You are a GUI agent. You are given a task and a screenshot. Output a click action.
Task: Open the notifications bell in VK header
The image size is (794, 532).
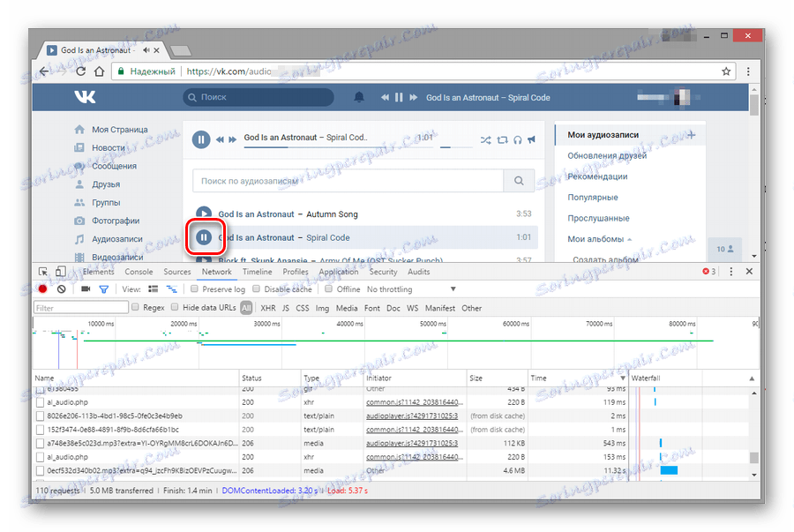[x=358, y=97]
